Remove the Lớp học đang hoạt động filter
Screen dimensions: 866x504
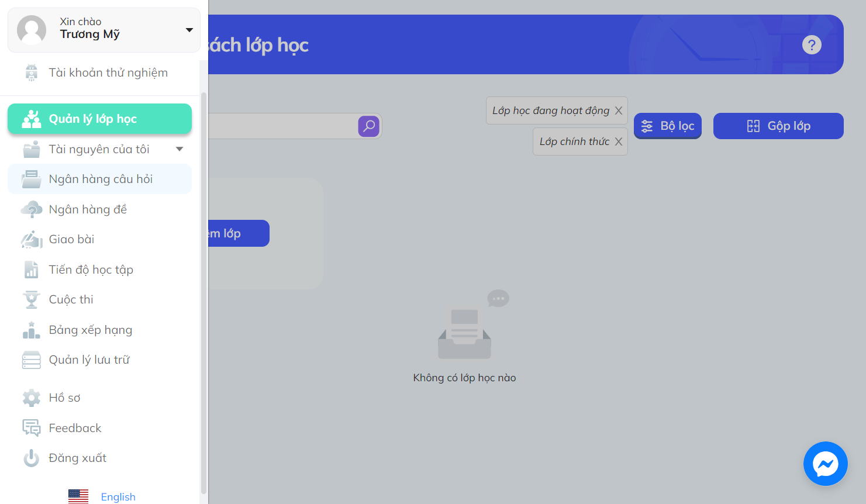[619, 111]
